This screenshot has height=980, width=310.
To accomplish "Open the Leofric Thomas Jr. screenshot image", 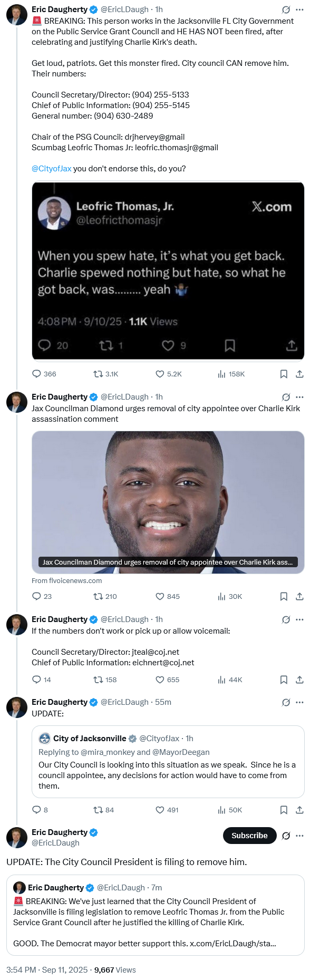I will pyautogui.click(x=168, y=271).
